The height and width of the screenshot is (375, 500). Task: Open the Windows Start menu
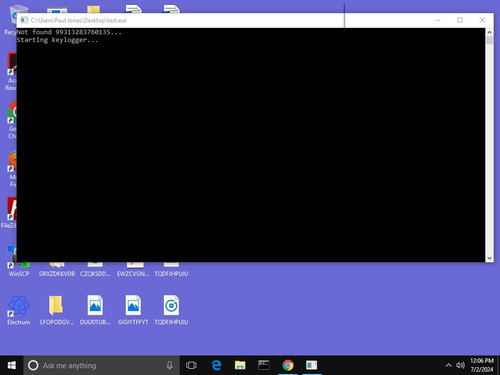[x=12, y=365]
